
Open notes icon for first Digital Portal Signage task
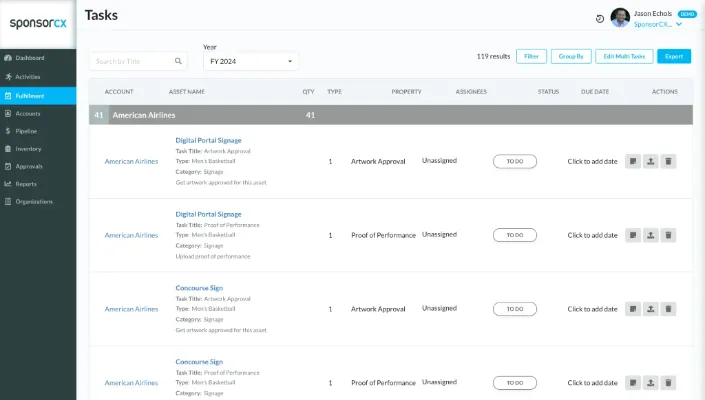coord(633,161)
